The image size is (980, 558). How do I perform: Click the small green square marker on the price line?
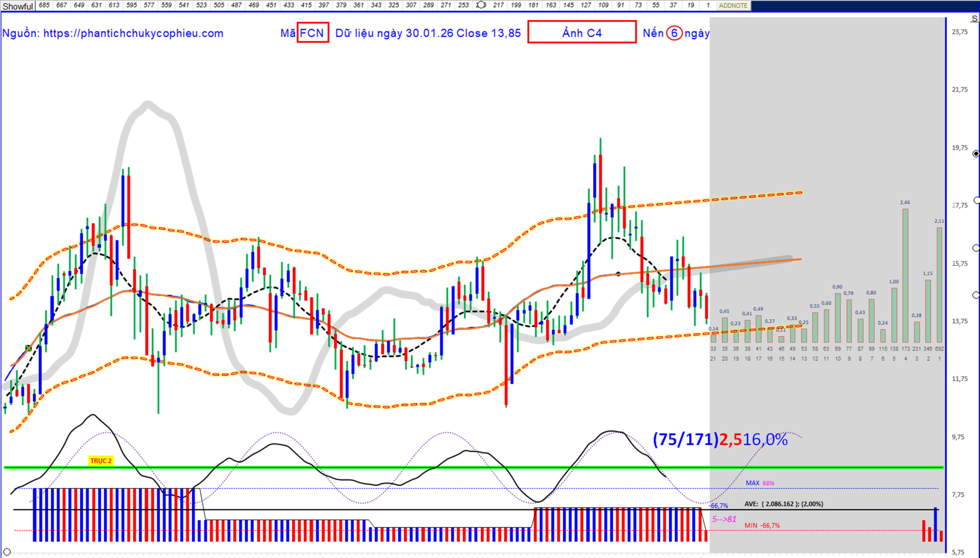click(28, 348)
